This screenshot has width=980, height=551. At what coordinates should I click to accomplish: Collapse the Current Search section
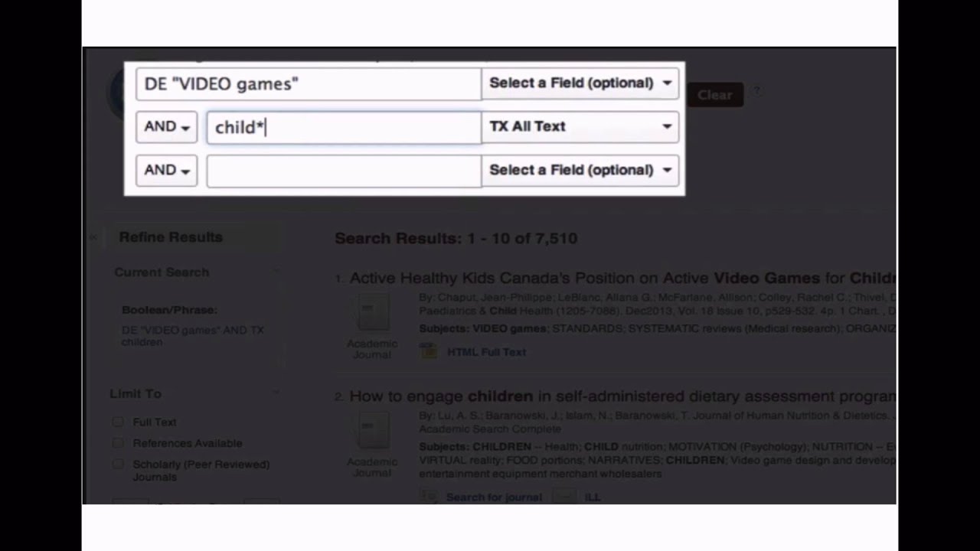pos(276,272)
